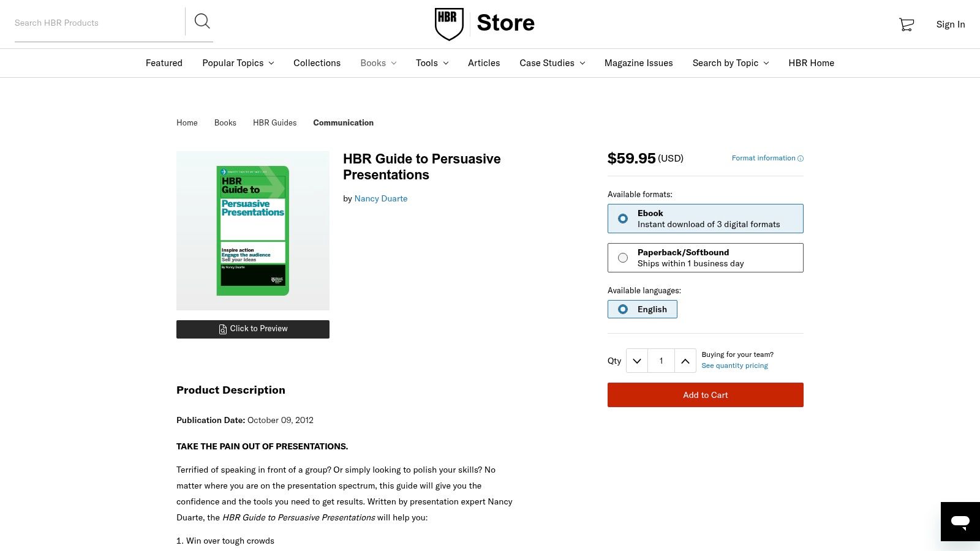Viewport: 980px width, 551px height.
Task: Increase quantity with the up arrow
Action: 685,361
